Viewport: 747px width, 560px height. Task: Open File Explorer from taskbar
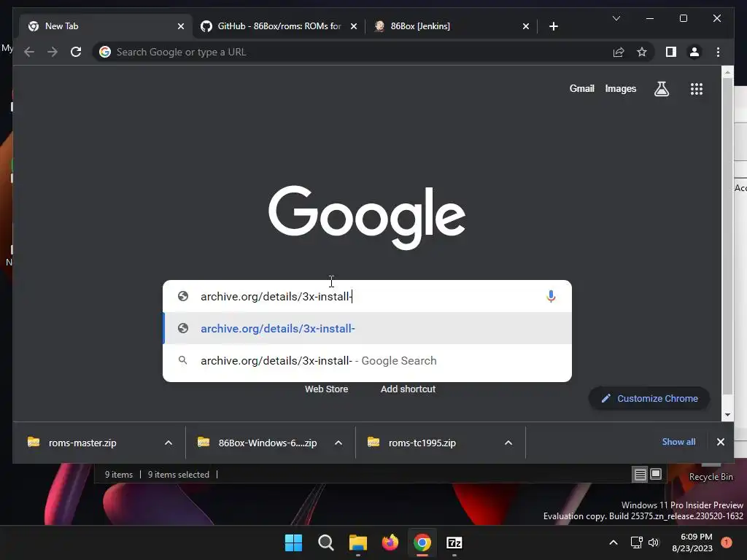357,542
